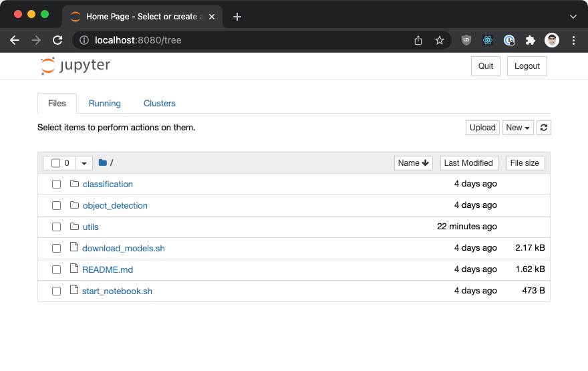Click the address bar showing localhost:8080/tree
Screen dimensions: 588x371
point(247,40)
